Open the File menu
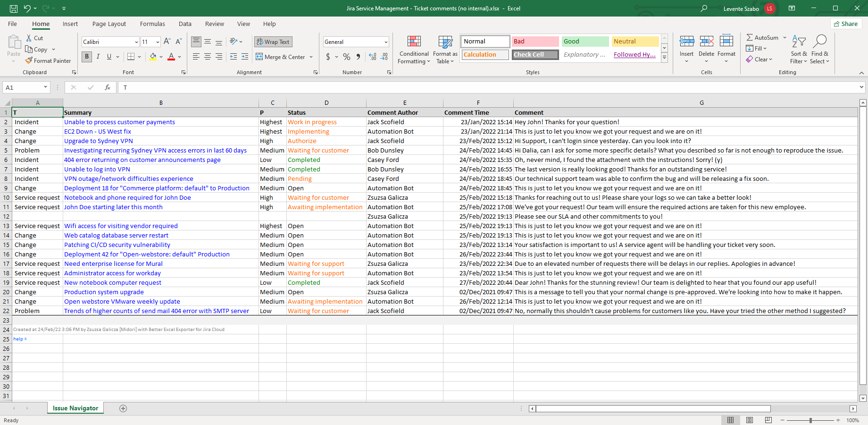This screenshot has height=425, width=868. [13, 24]
